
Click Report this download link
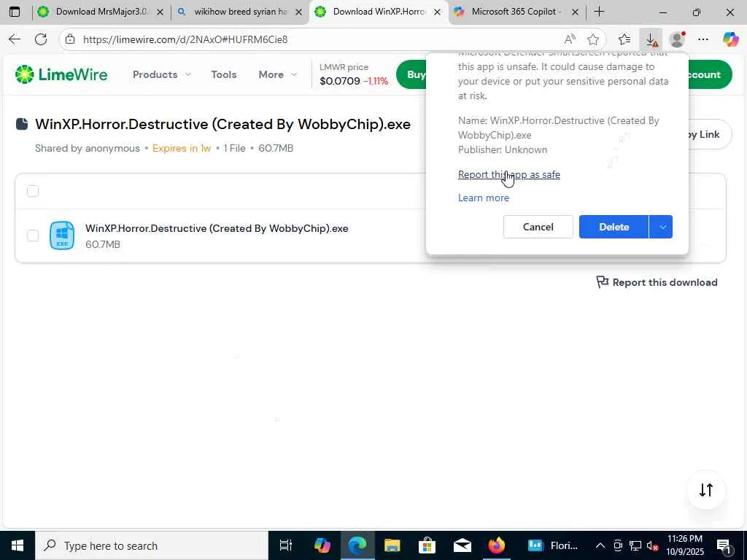pos(657,282)
